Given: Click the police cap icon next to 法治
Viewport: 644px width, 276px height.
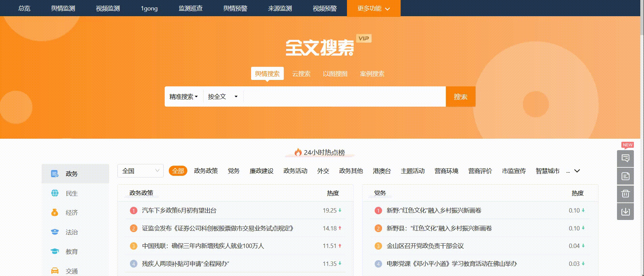Looking at the screenshot, I should click(x=55, y=232).
